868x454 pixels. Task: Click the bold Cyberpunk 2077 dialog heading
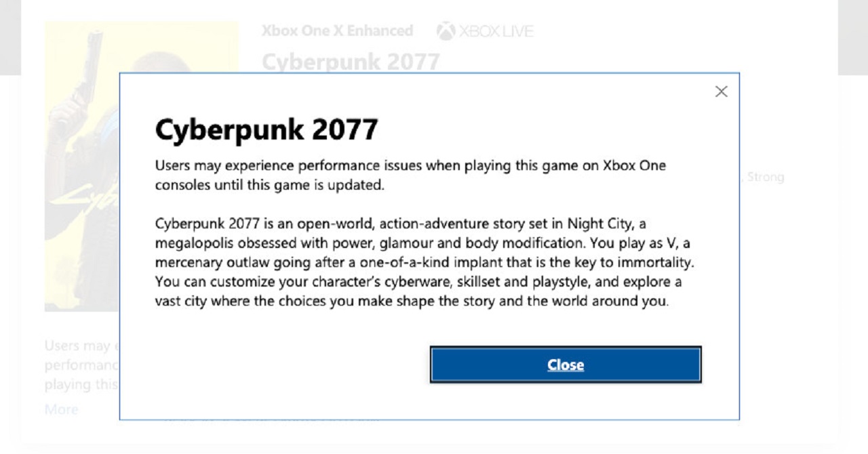click(x=267, y=129)
